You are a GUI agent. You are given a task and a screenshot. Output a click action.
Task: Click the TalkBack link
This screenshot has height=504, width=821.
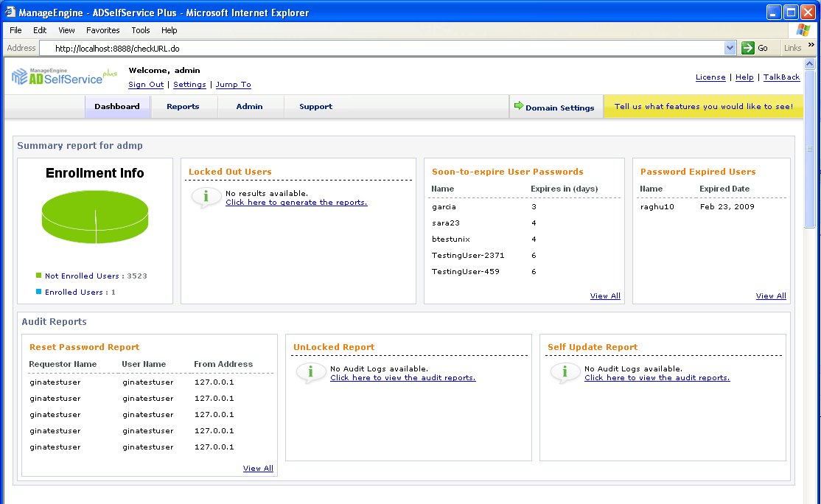coord(782,77)
